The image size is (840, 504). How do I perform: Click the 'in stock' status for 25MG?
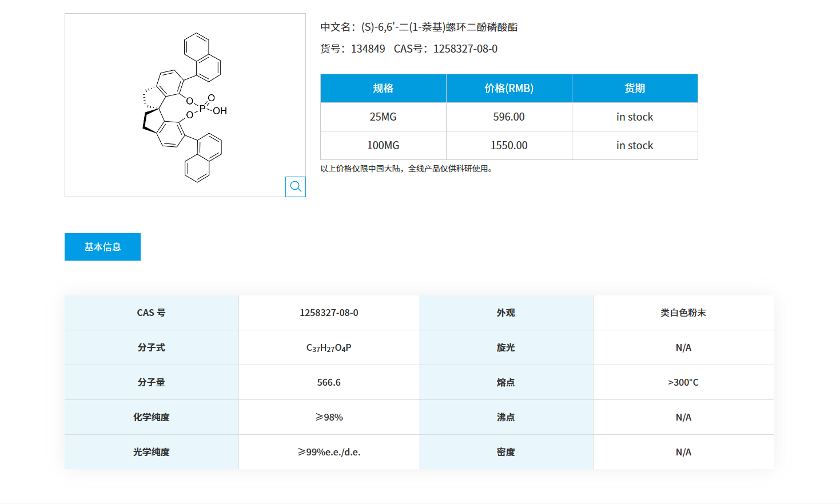[x=635, y=117]
